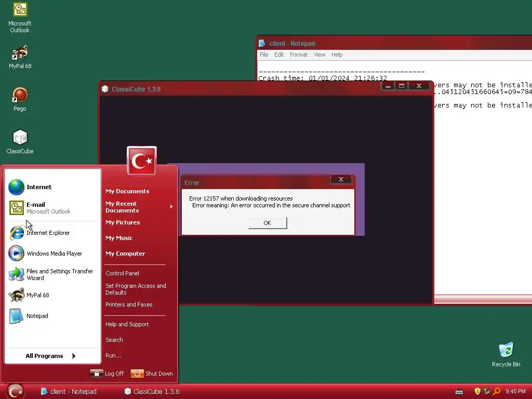Open Help menu in Notepad
The height and width of the screenshot is (399, 532).
tap(337, 55)
